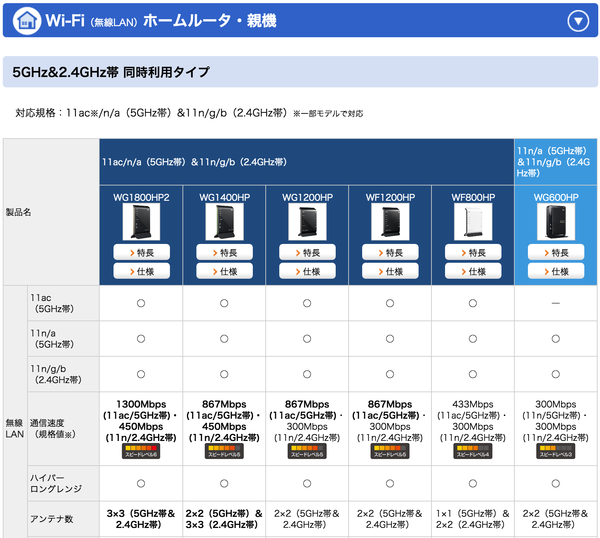Open WG1200HP 仕様 specs button
This screenshot has width=600, height=538.
tap(307, 271)
